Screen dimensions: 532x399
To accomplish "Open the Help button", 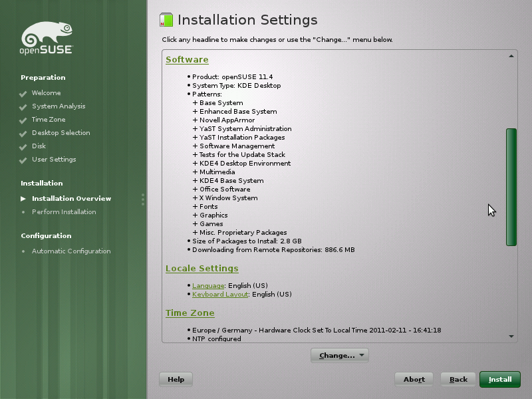I will pyautogui.click(x=176, y=379).
